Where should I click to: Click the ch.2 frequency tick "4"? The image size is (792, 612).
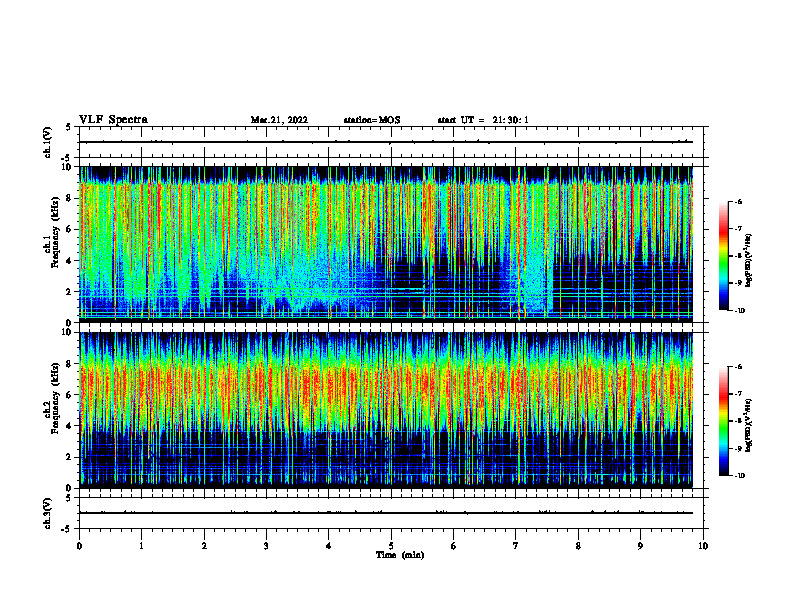tap(70, 426)
